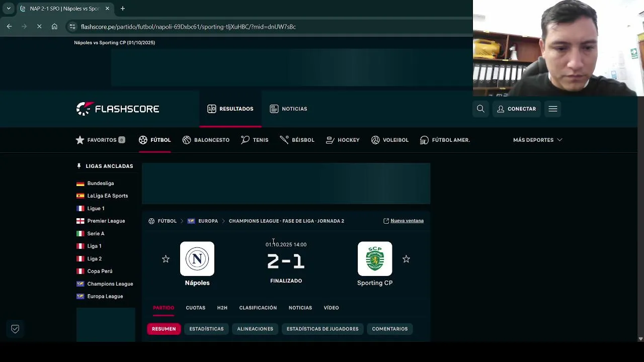Select the Voleibol sport
Image resolution: width=644 pixels, height=362 pixels.
click(390, 140)
